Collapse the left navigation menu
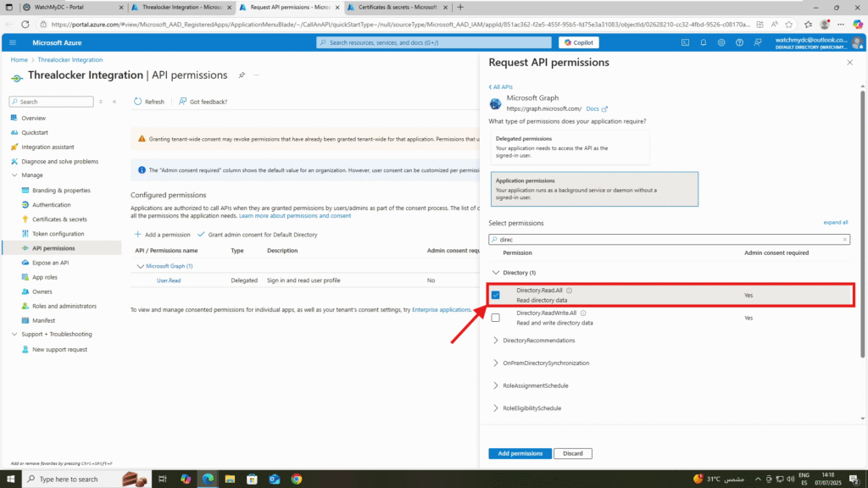Screen dimensions: 868x488 [114, 102]
